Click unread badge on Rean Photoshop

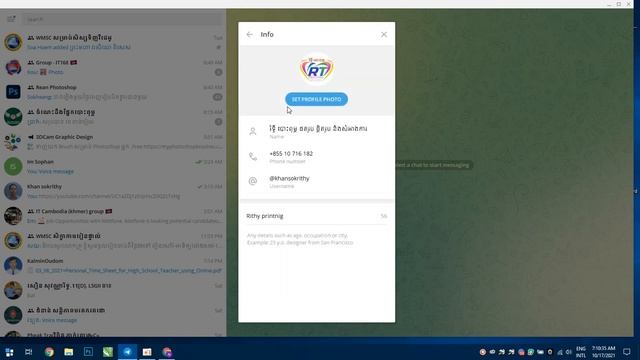coord(217,97)
